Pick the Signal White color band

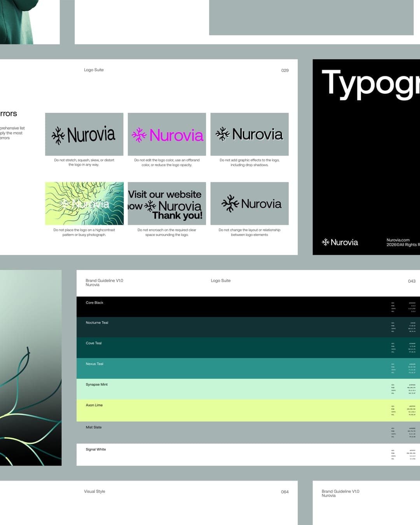(248, 455)
